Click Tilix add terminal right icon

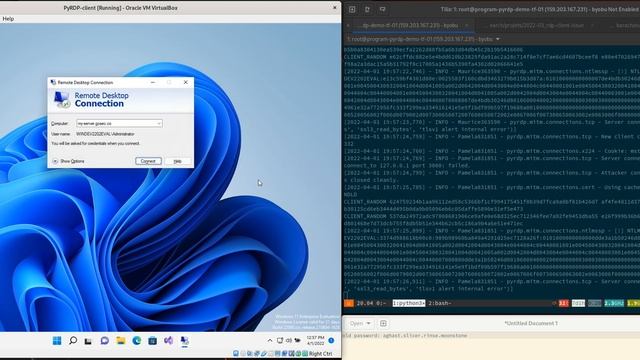367,9
